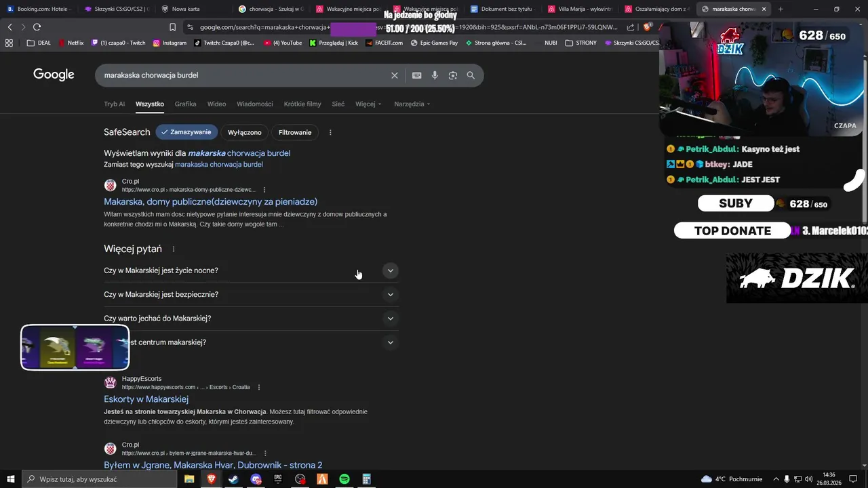This screenshot has width=868, height=488.
Task: Set SafeSearch to Zamazywanie
Action: 186,132
